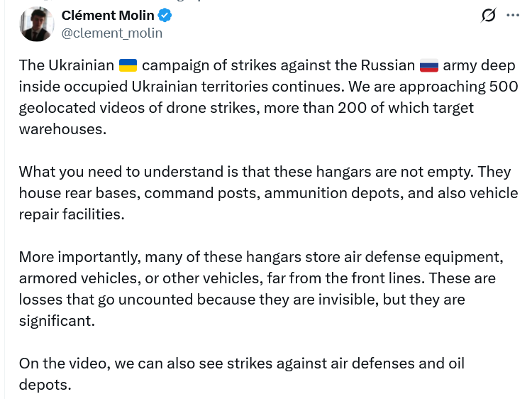The height and width of the screenshot is (399, 532).
Task: Open Clément Molin's profile picture
Action: (x=37, y=23)
